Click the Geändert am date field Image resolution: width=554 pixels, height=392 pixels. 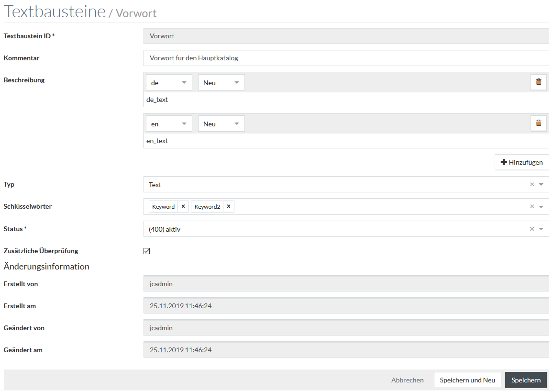tap(346, 349)
